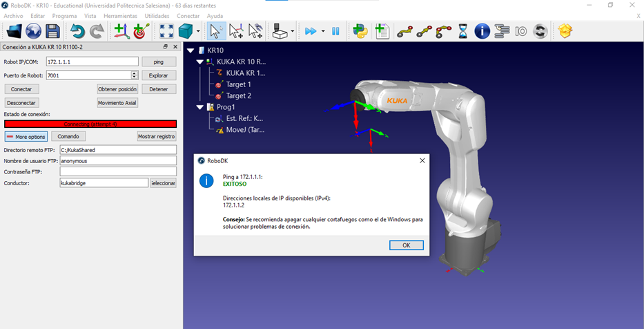Toggle the More options button
The image size is (644, 329).
point(26,136)
